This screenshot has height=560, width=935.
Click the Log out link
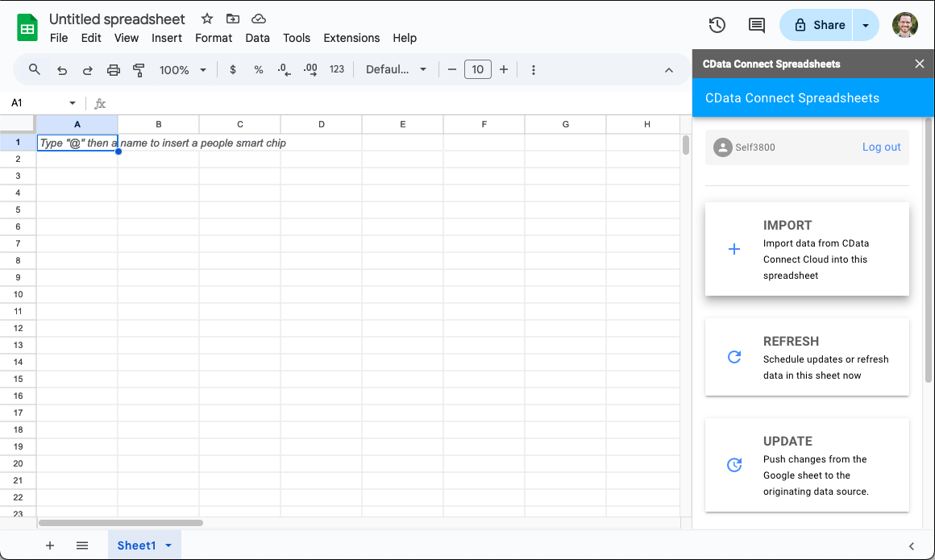point(881,147)
